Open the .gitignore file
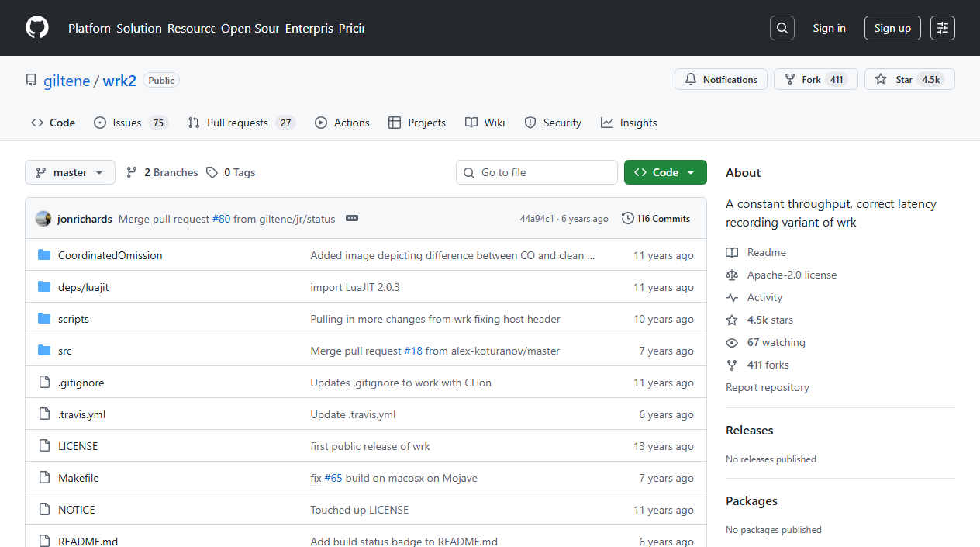980x547 pixels. [x=81, y=383]
